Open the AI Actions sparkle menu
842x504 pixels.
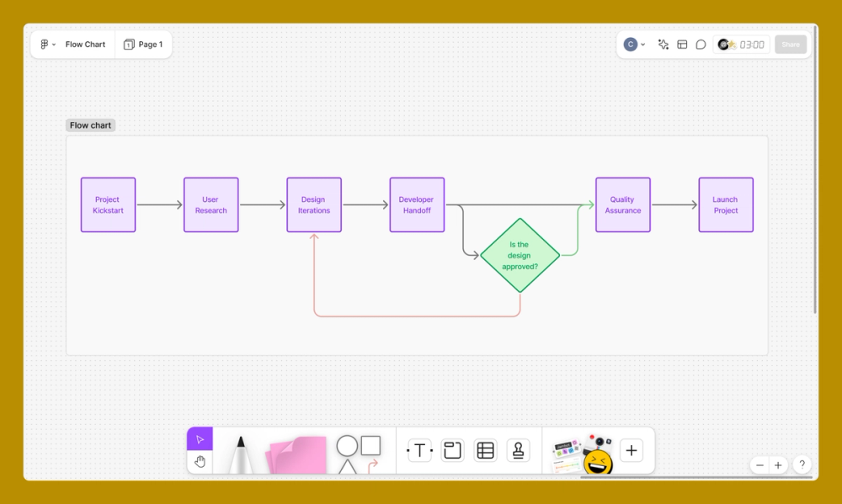tap(663, 44)
